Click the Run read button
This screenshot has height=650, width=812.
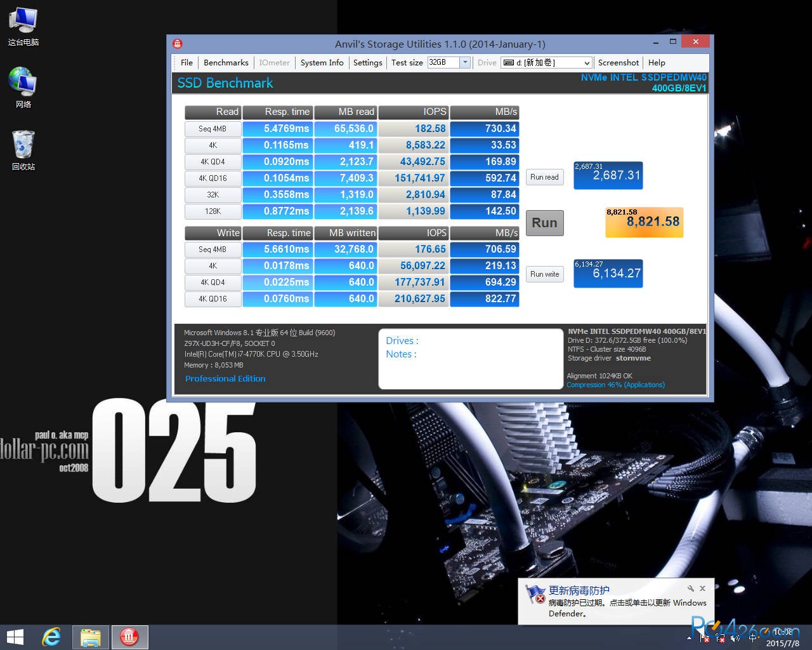545,177
